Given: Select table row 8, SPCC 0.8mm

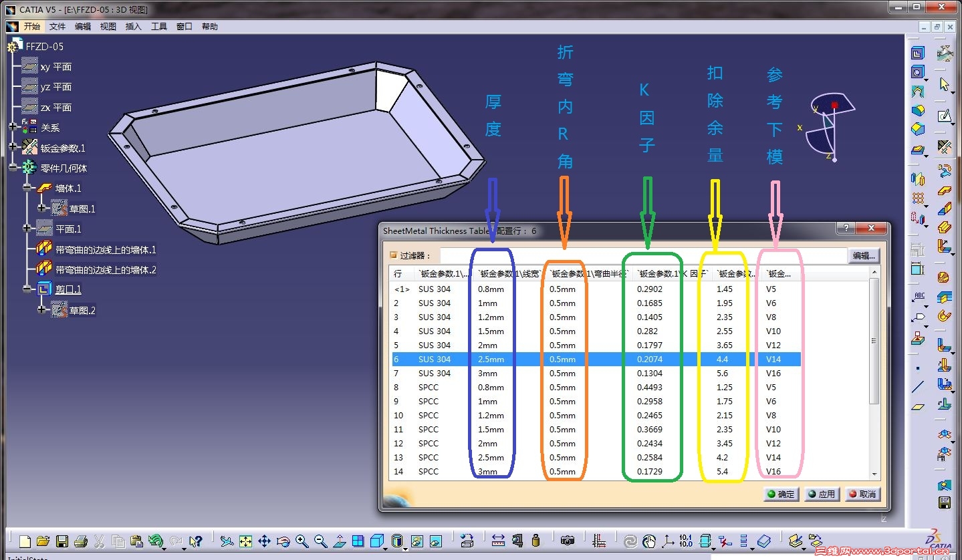Looking at the screenshot, I should pos(596,387).
